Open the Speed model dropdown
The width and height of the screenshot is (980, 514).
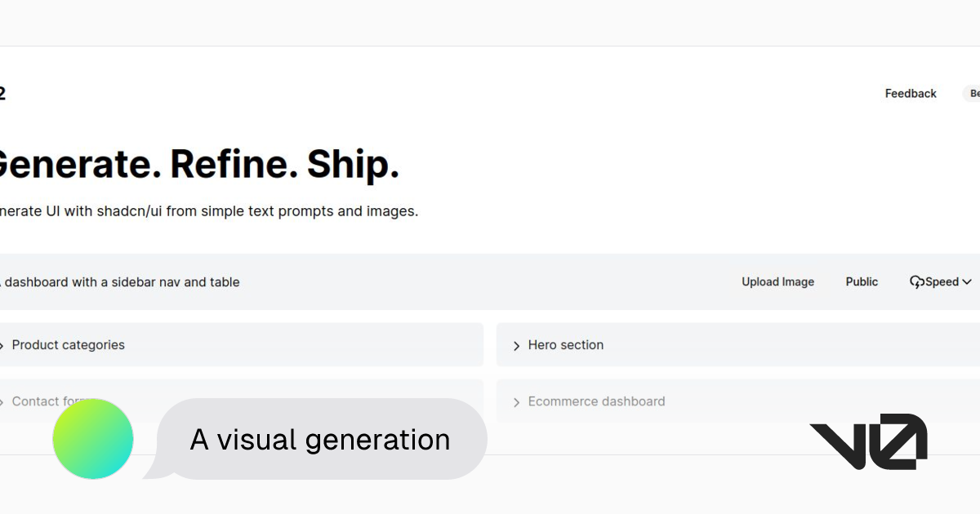(x=939, y=281)
